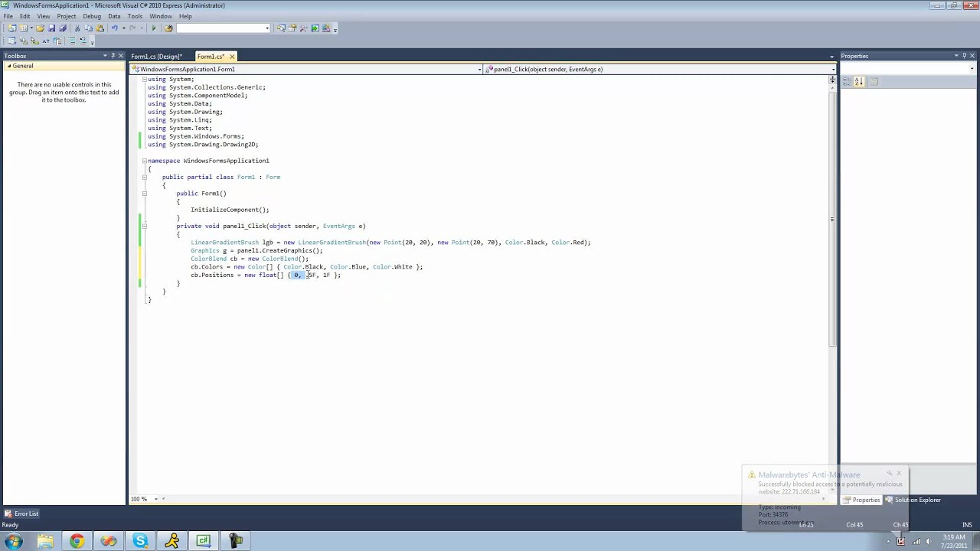Image resolution: width=980 pixels, height=551 pixels.
Task: Close the Toolbox panel
Action: pyautogui.click(x=121, y=56)
